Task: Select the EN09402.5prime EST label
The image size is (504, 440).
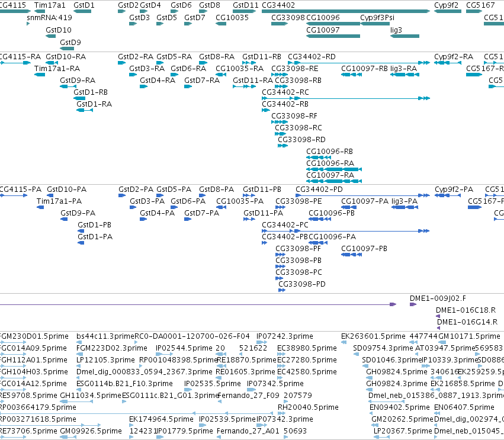Action: pyautogui.click(x=400, y=407)
